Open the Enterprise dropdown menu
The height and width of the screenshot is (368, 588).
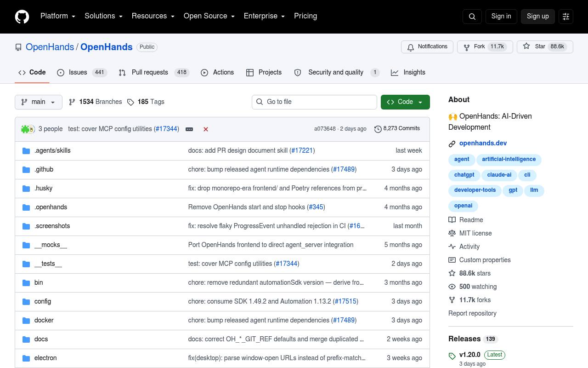264,16
